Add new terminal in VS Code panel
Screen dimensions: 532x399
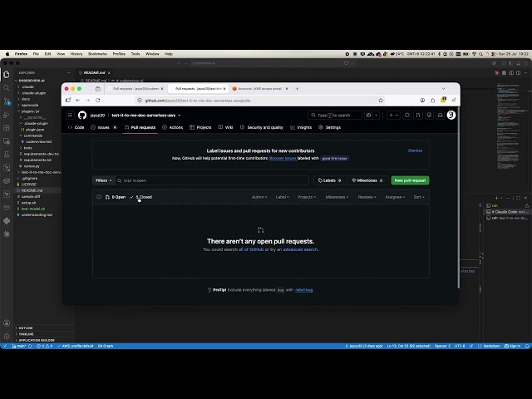[496, 198]
